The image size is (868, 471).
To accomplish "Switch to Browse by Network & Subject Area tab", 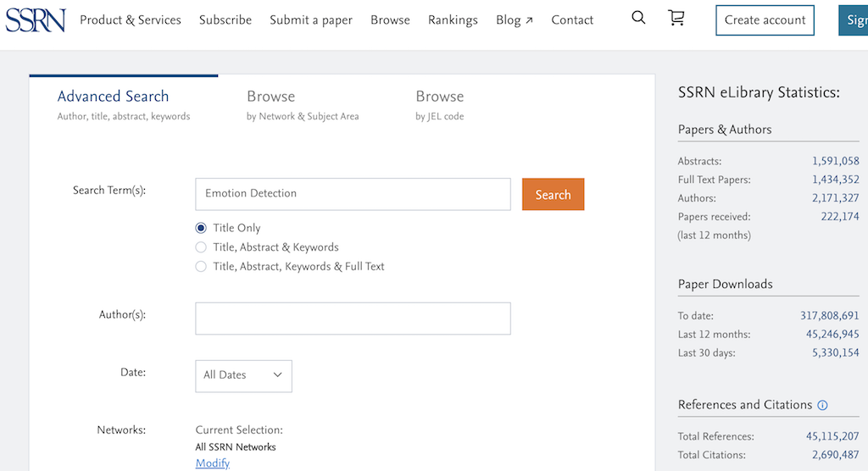I will 303,104.
